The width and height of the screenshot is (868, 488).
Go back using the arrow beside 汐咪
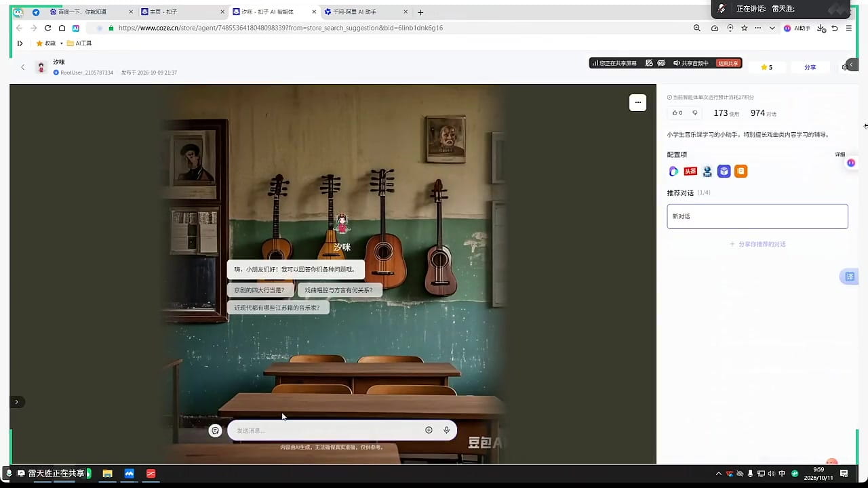tap(22, 67)
